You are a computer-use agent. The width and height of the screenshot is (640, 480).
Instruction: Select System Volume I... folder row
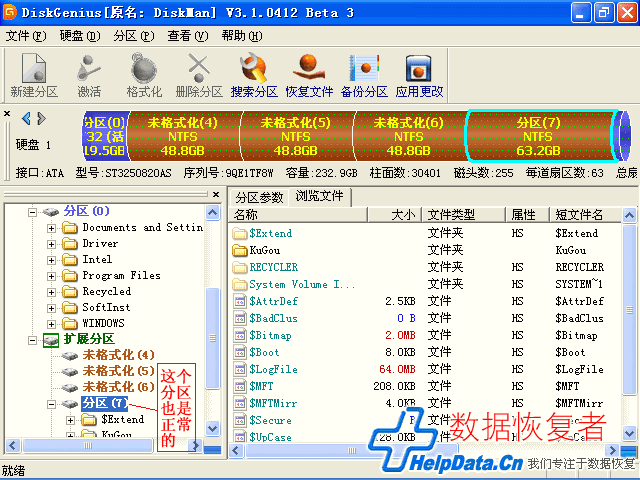[x=425, y=284]
